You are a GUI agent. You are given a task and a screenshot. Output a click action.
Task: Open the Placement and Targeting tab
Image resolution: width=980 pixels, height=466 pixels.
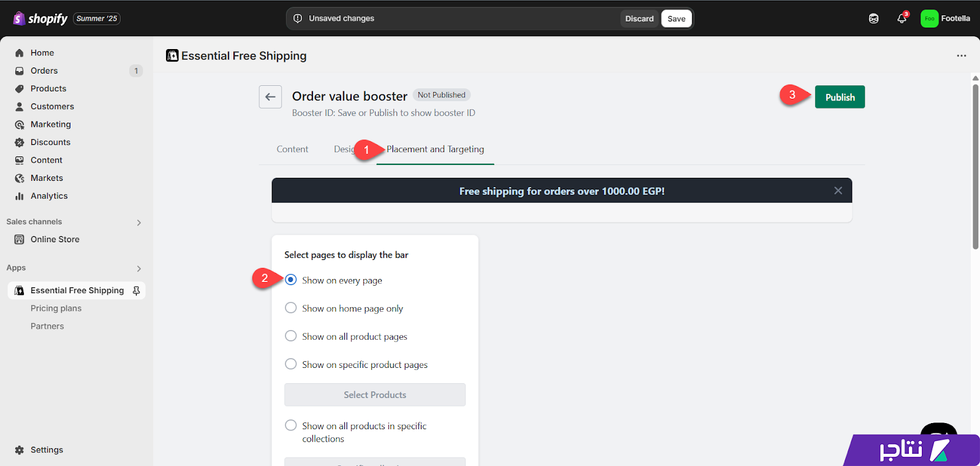tap(435, 149)
